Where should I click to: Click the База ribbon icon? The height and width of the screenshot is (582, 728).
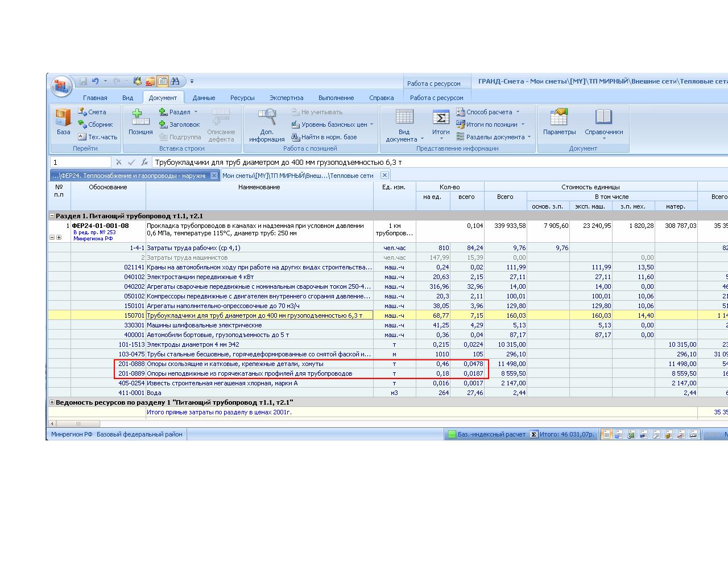(63, 122)
